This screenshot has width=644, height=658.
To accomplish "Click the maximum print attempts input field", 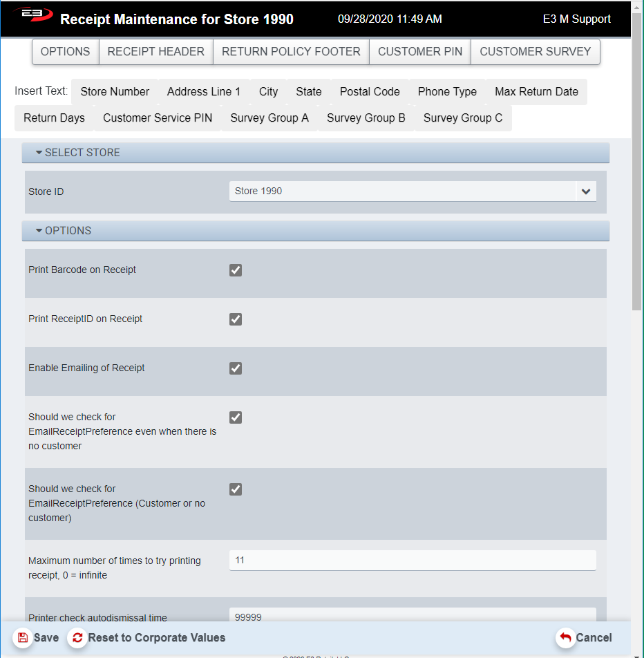I will coord(413,561).
